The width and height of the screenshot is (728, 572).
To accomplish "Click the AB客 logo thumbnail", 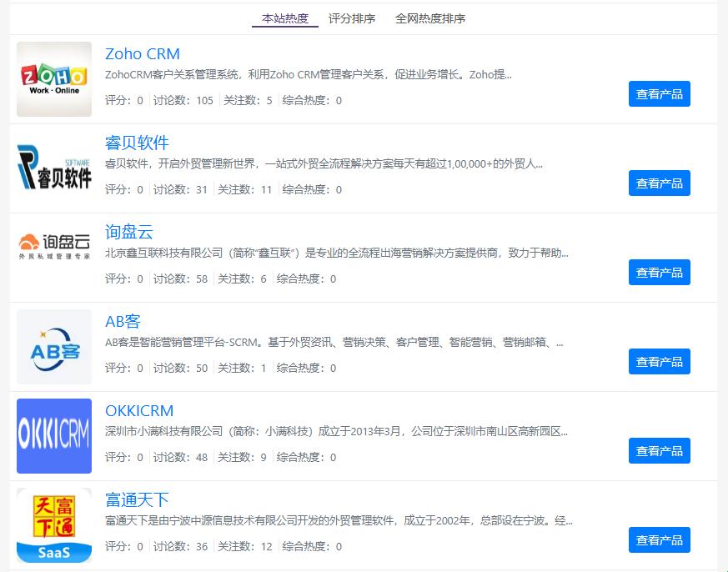I will pos(54,346).
